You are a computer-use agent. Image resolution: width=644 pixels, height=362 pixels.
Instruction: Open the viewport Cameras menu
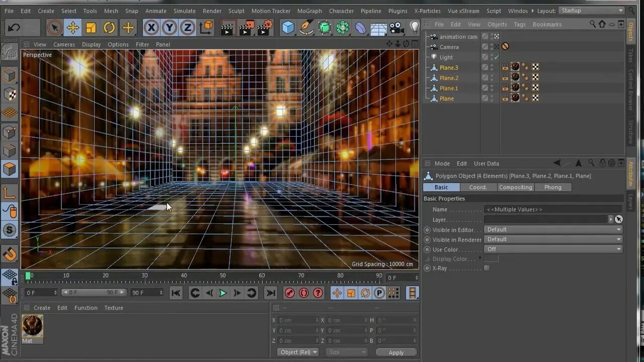click(x=64, y=44)
